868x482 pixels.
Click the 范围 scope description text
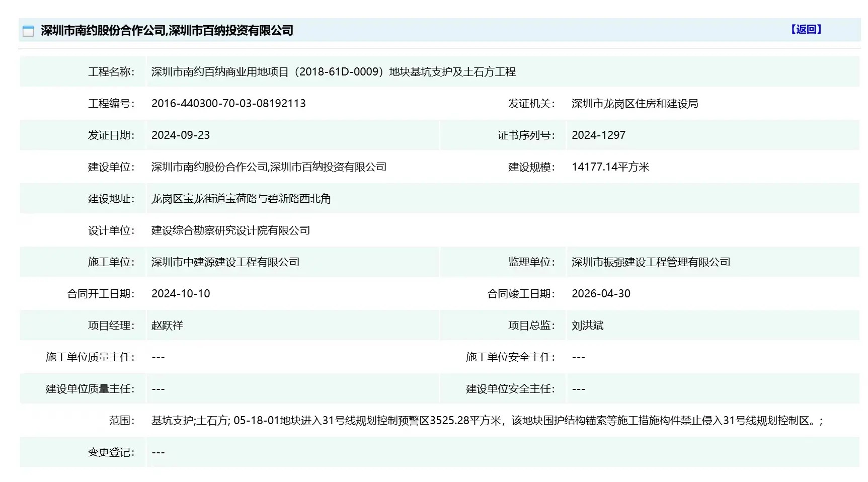(x=487, y=421)
